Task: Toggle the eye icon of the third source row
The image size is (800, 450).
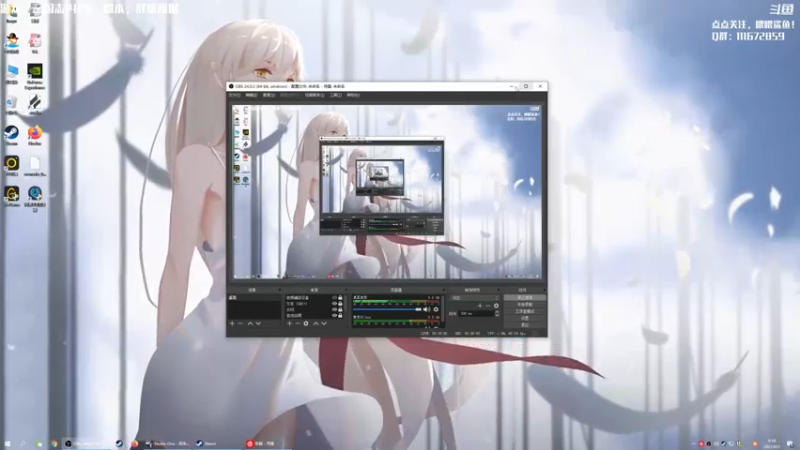Action: 335,310
